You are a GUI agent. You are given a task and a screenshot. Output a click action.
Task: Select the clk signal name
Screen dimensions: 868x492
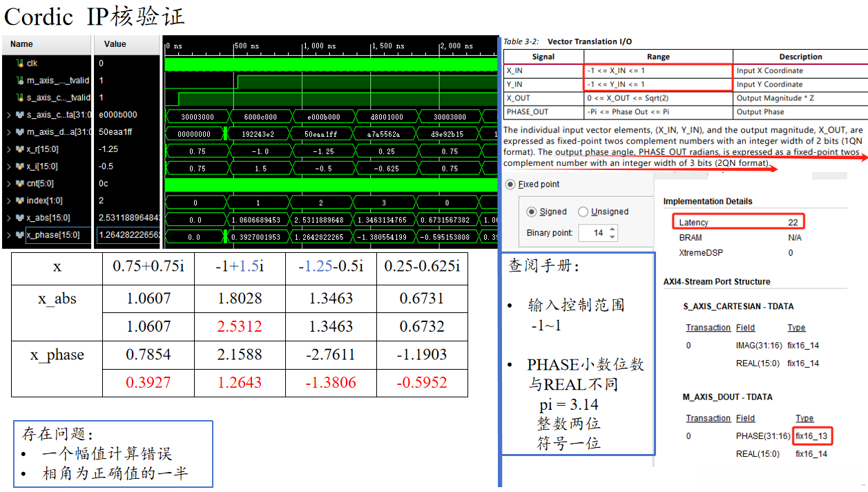click(x=32, y=63)
